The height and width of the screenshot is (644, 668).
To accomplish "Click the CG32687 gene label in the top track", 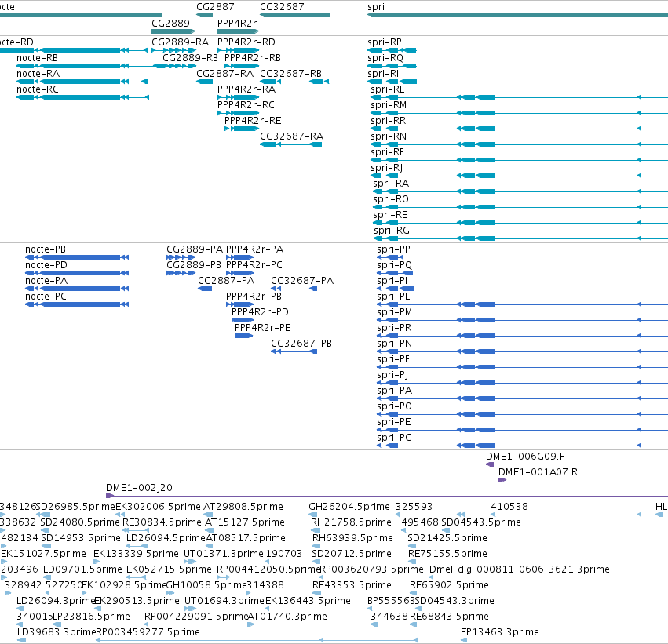I will (x=282, y=7).
